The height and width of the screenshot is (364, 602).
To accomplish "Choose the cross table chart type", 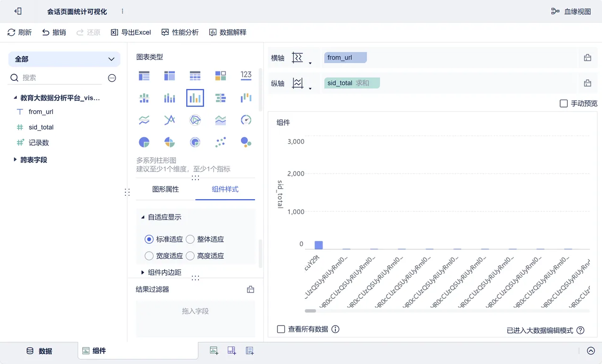I will 169,75.
